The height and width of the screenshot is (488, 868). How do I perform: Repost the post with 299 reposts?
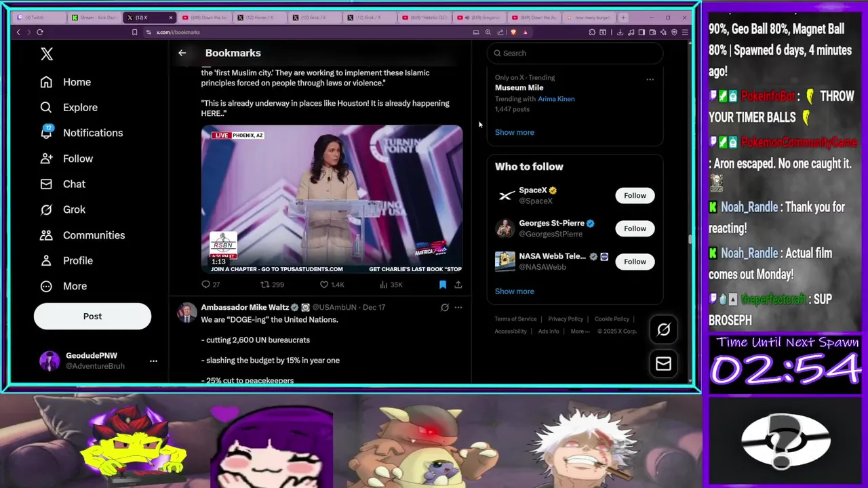[272, 285]
